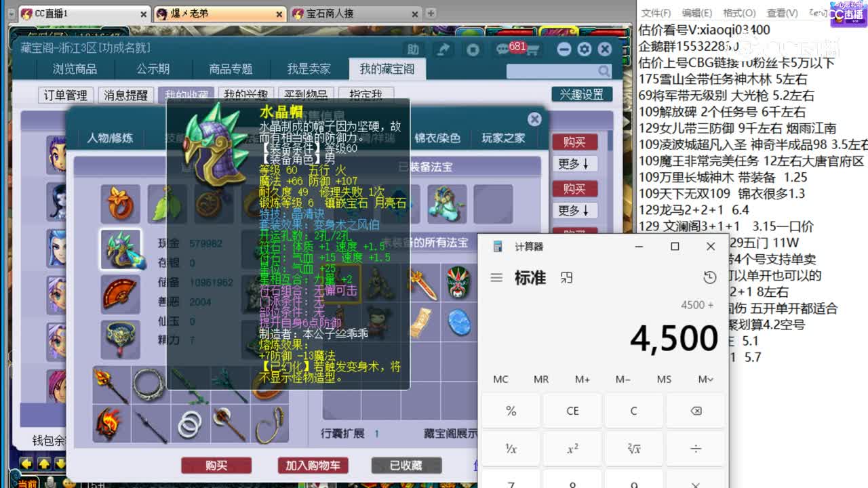Open the calculator navigation hamburger menu
The height and width of the screenshot is (488, 868).
tap(496, 278)
